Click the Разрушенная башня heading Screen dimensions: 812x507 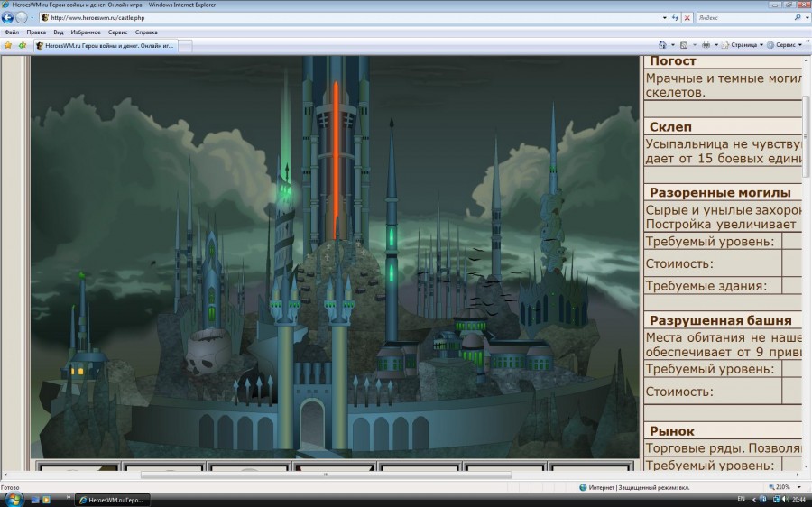point(720,320)
